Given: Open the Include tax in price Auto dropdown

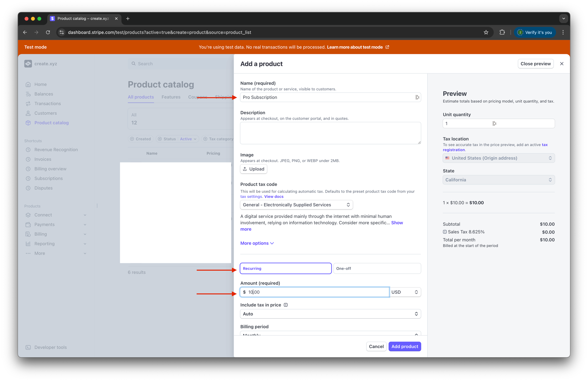Looking at the screenshot, I should click(330, 314).
